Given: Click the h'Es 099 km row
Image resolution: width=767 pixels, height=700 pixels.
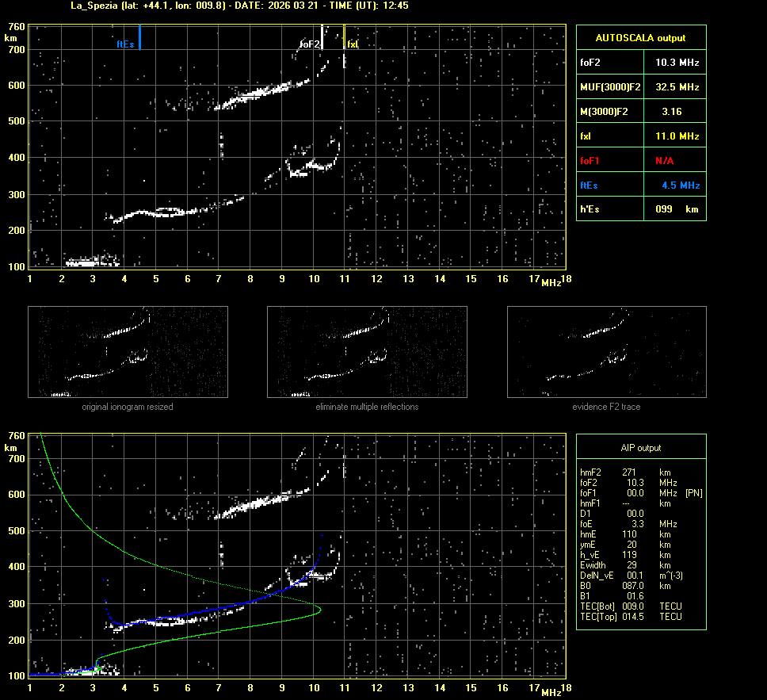Looking at the screenshot, I should click(x=640, y=209).
